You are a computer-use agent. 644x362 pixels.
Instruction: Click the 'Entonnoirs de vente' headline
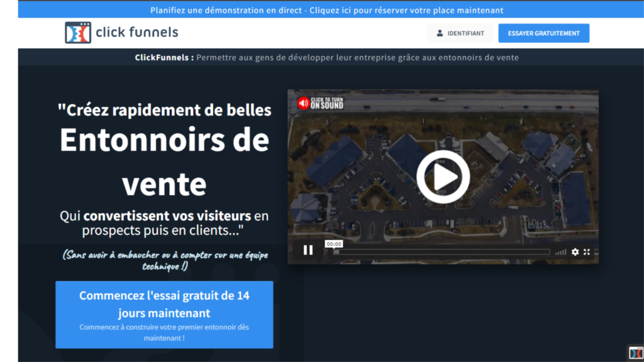coord(164,162)
